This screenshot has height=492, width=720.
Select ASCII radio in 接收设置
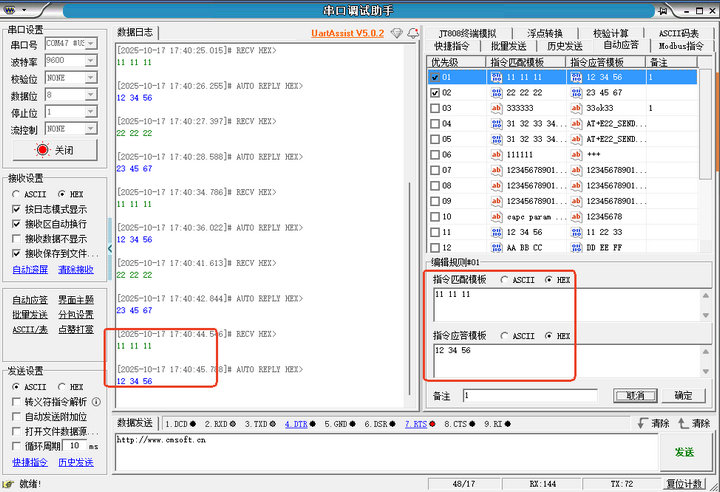click(19, 194)
